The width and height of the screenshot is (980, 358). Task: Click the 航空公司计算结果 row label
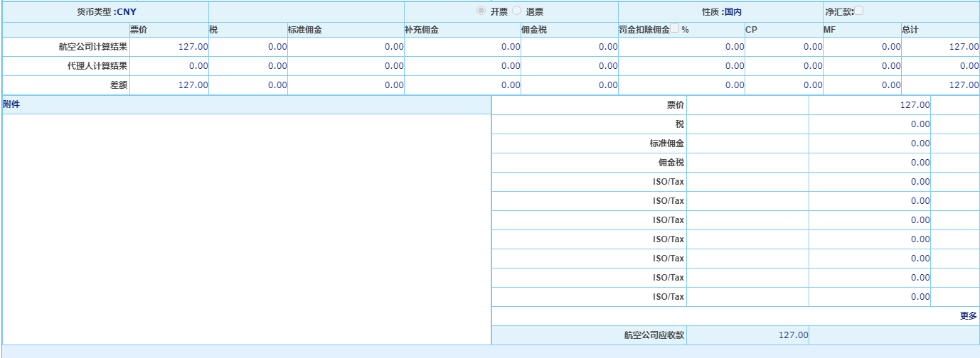(93, 47)
